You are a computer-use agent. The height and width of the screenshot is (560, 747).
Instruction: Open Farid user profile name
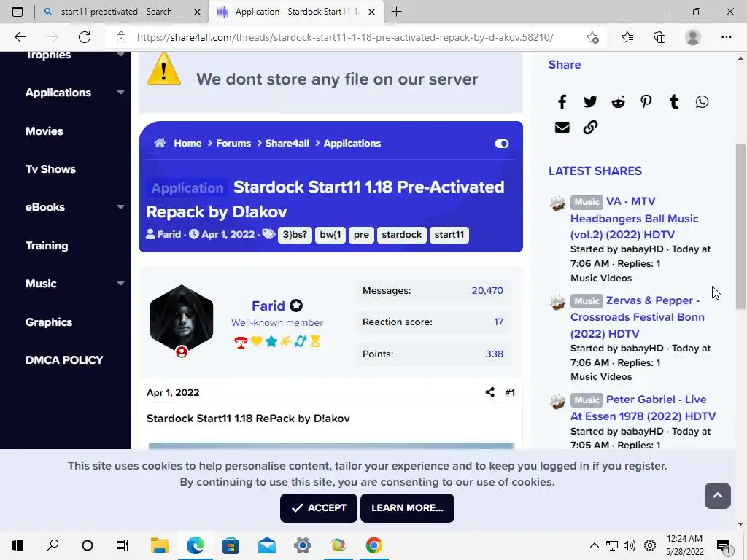click(268, 306)
